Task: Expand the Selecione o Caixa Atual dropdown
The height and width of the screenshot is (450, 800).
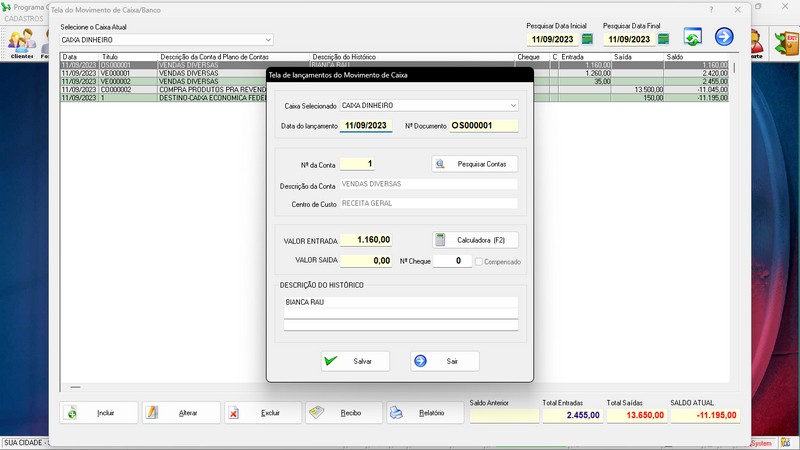Action: 268,40
